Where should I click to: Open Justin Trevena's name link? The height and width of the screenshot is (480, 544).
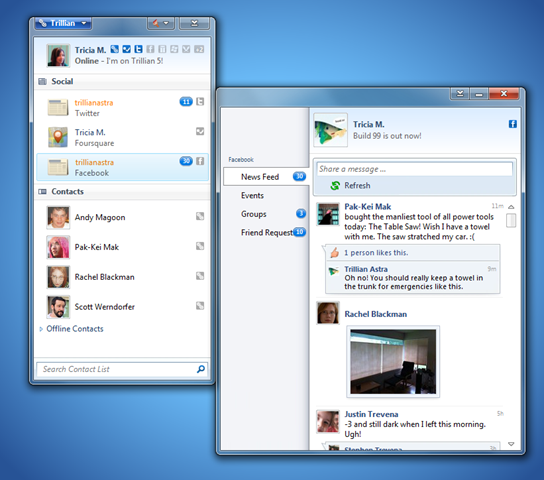371,414
